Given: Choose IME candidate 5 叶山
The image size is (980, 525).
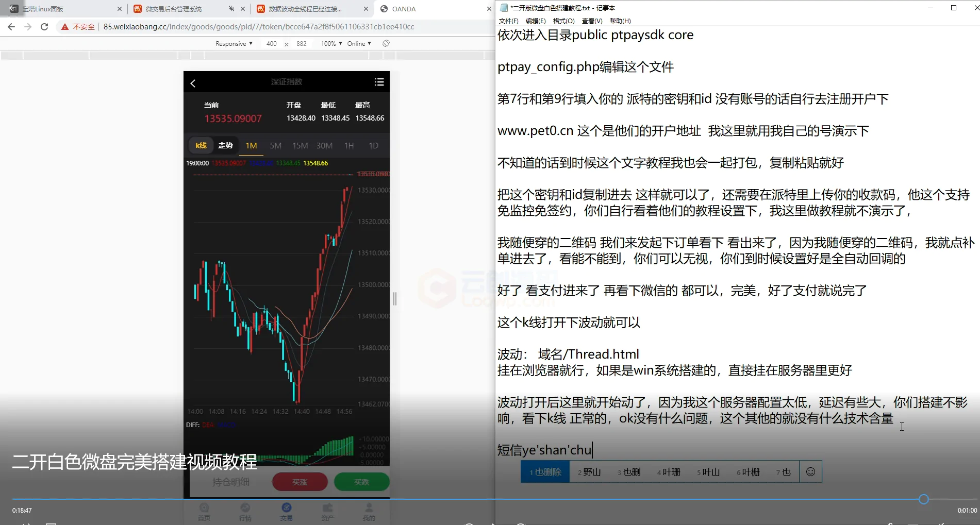Looking at the screenshot, I should (x=708, y=472).
